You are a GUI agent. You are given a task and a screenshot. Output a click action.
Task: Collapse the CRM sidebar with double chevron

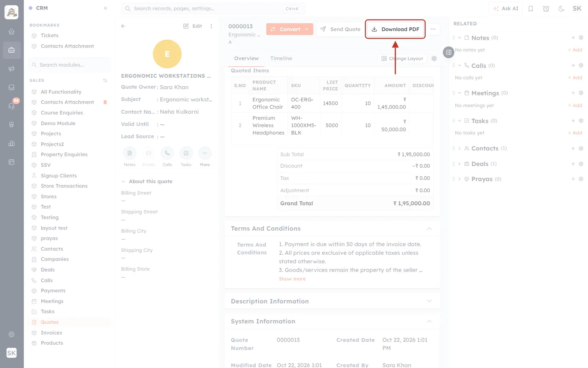tap(105, 8)
